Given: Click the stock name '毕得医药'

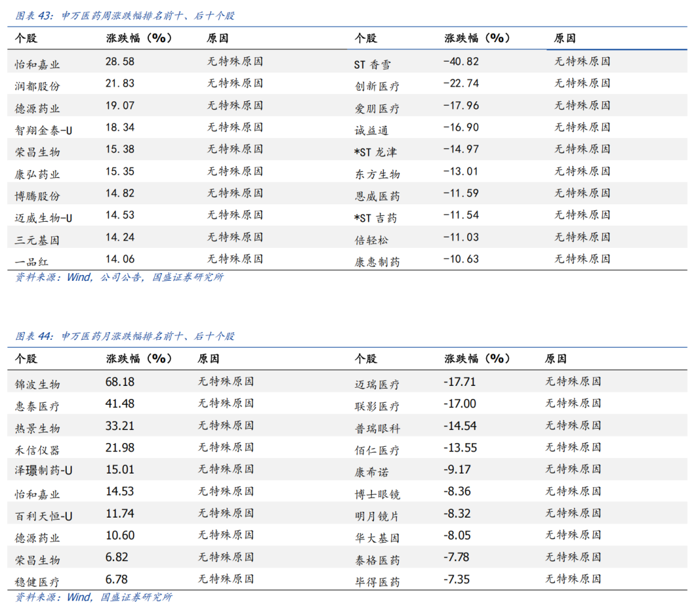Looking at the screenshot, I should point(377,582).
